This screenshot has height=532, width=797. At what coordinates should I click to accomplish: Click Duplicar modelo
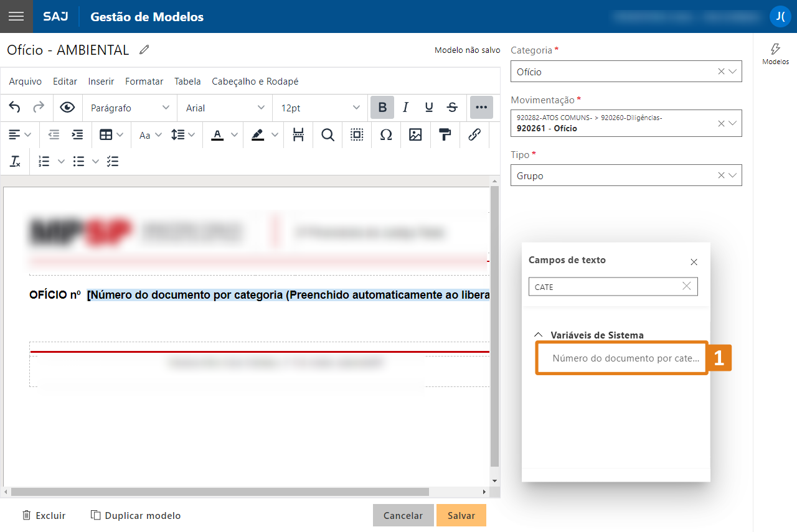136,515
